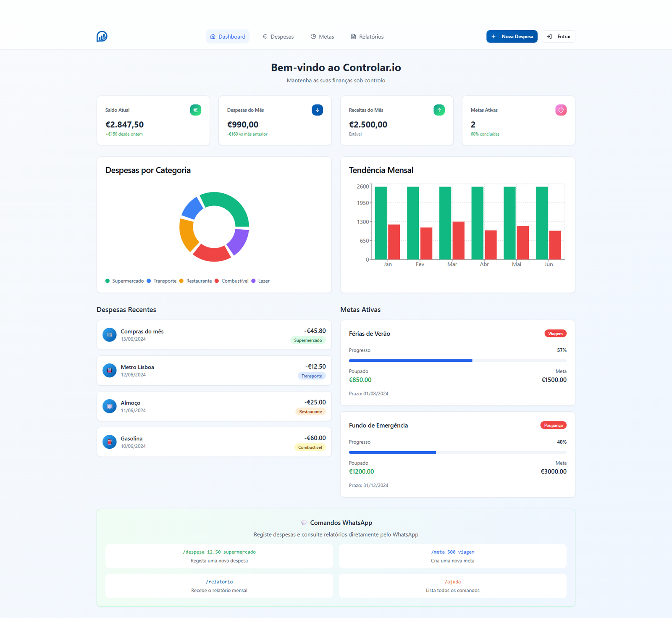The image size is (672, 618).
Task: Click the red Combustível donut segment
Action: (212, 253)
